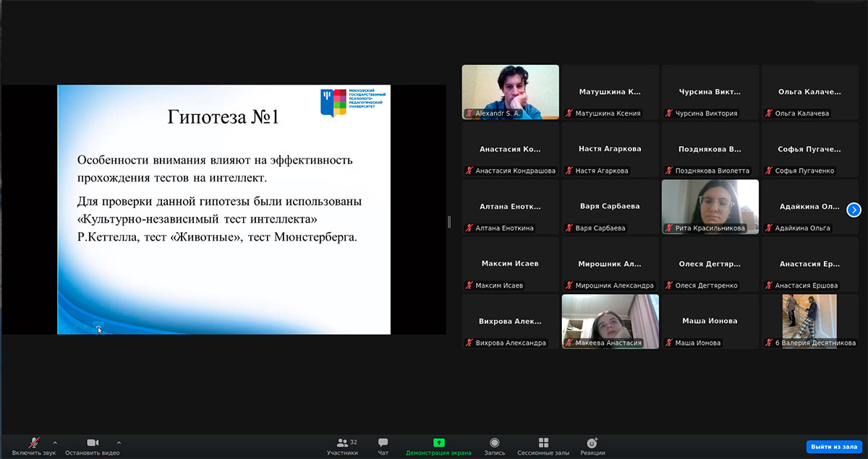Image resolution: width=868 pixels, height=459 pixels.
Task: Select Alexandr S. A. video tile
Action: (511, 92)
